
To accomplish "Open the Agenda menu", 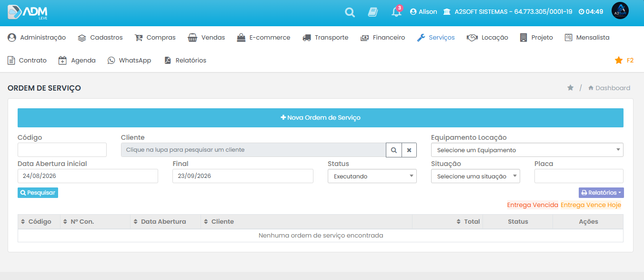I will (77, 61).
